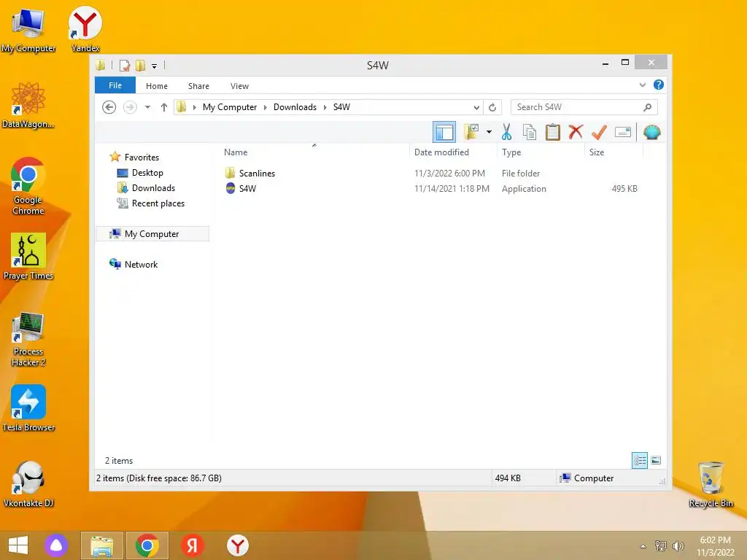Expand the ribbon with the chevron

coord(642,85)
